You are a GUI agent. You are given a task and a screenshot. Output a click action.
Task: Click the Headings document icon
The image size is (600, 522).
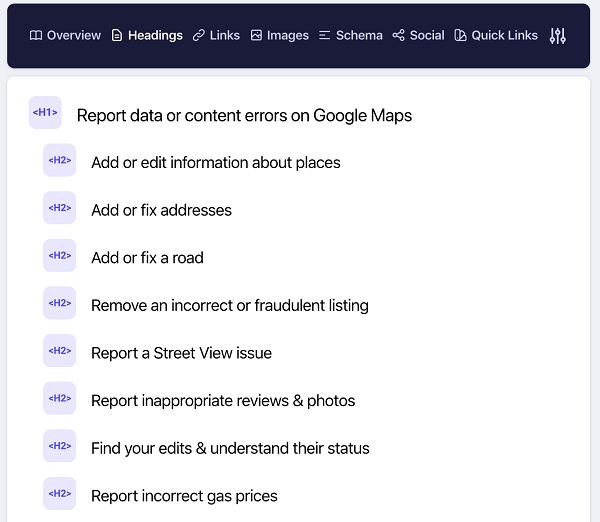[x=117, y=36]
